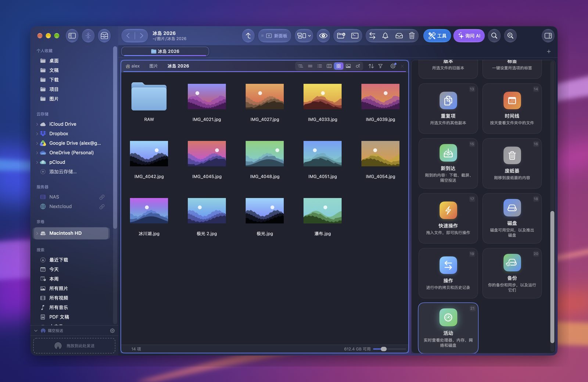The height and width of the screenshot is (382, 588).
Task: Open the 快速操作 quick actions tile
Action: [x=448, y=218]
